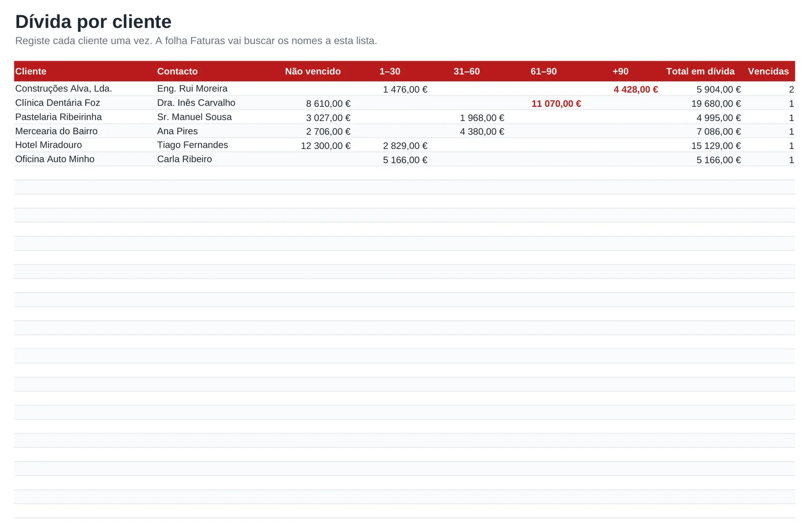Click the Dívida por cliente title
Viewport: 809px width, 532px height.
click(x=94, y=22)
